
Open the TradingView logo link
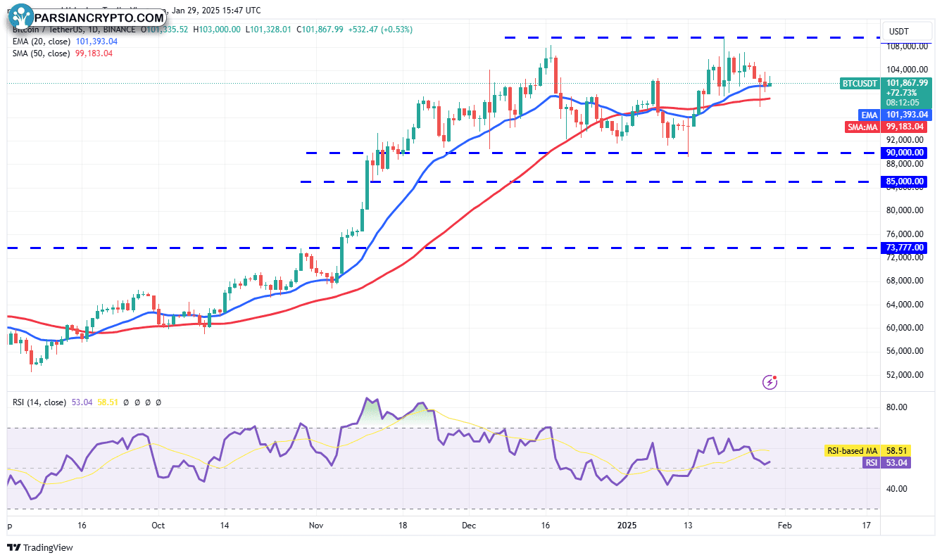[40, 547]
